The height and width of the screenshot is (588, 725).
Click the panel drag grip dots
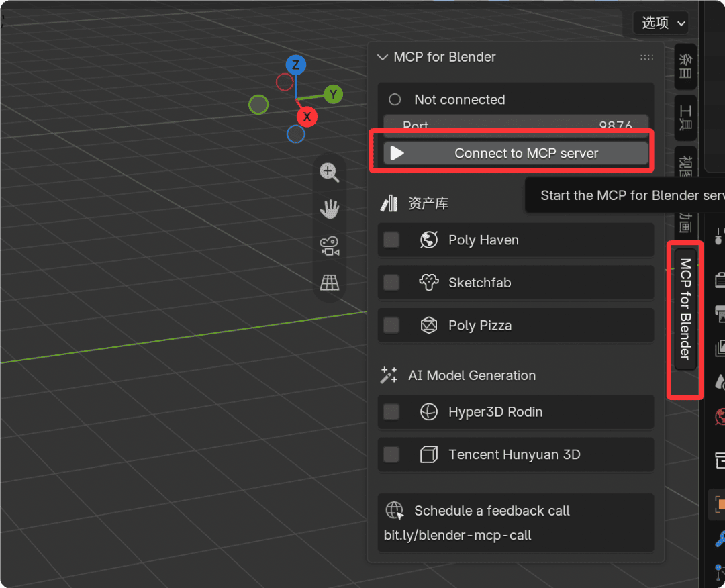coord(647,57)
